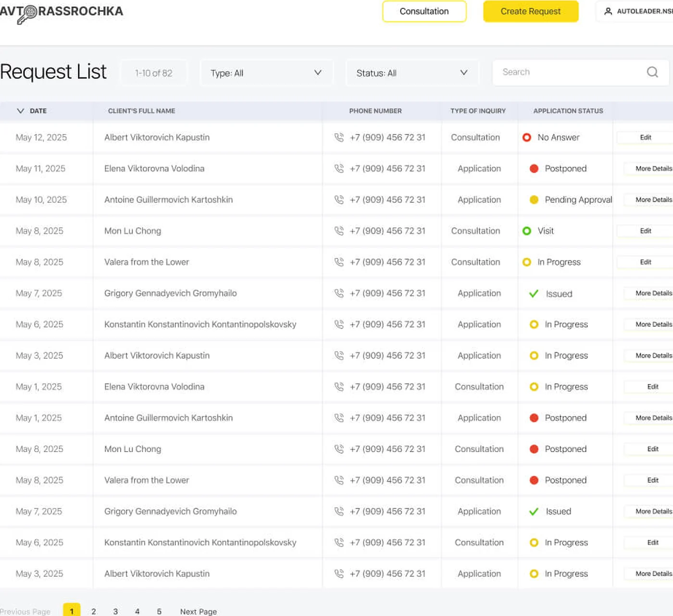Click the Request List heading
Screen dimensions: 673x616
point(53,72)
